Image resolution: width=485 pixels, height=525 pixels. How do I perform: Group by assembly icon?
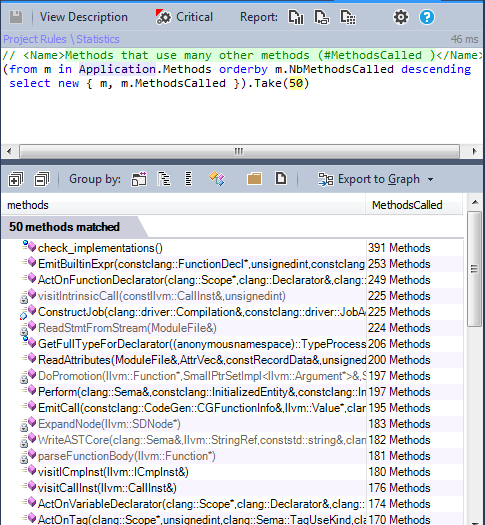(x=139, y=179)
